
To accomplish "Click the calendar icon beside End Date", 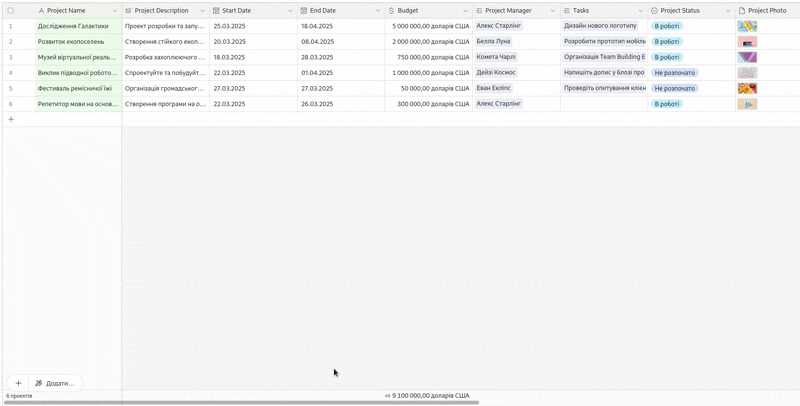I will pos(304,11).
